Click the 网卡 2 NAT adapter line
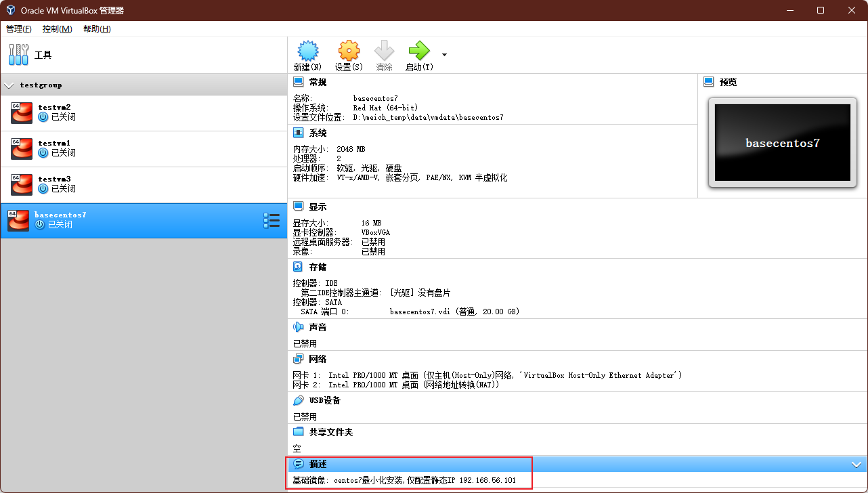The height and width of the screenshot is (493, 868). pos(395,385)
